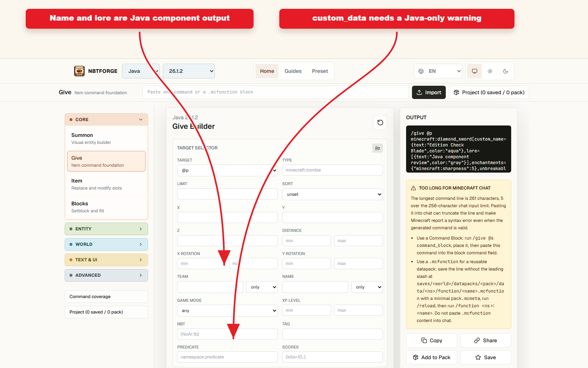The image size is (588, 368).
Task: Open the 26.1.2 version dropdown
Action: click(x=189, y=71)
